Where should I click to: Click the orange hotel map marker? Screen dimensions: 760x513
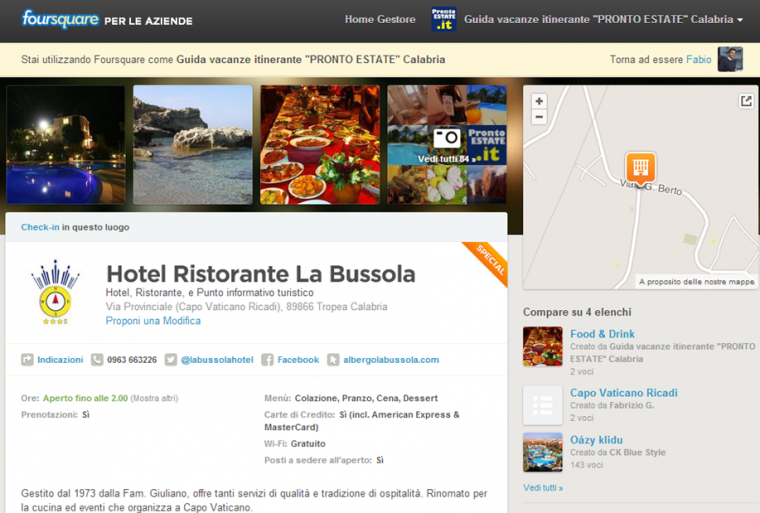point(640,169)
